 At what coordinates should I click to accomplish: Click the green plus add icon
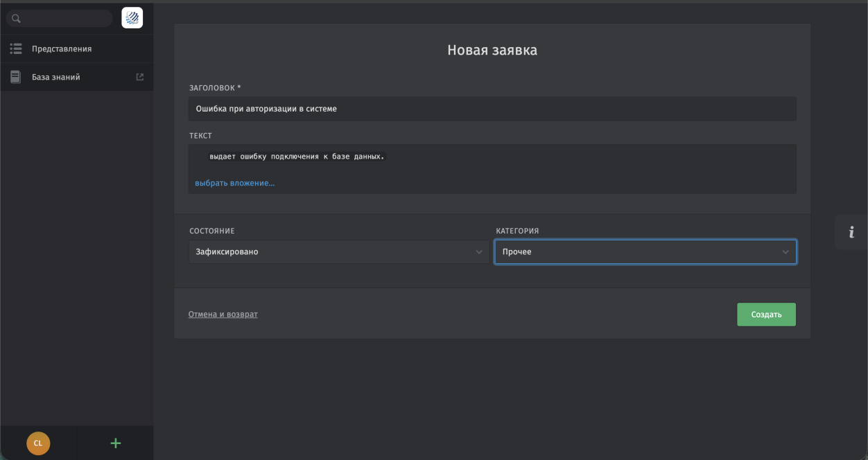[x=116, y=443]
